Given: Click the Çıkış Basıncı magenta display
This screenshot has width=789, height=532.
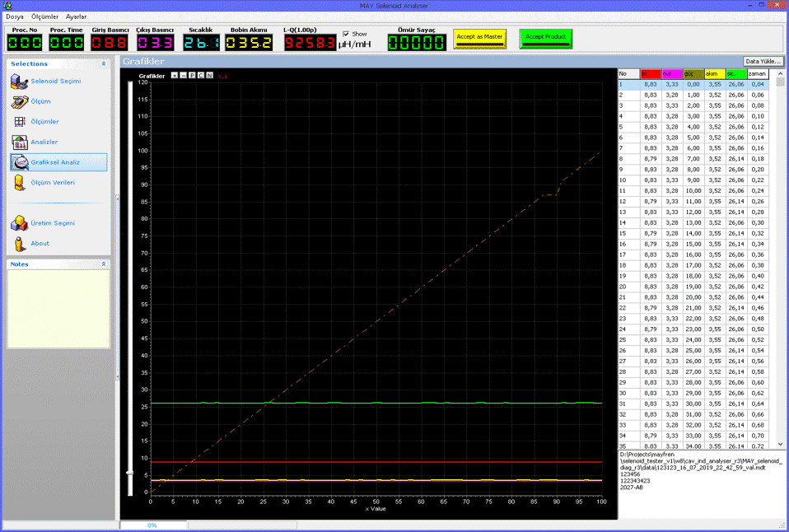Looking at the screenshot, I should click(155, 43).
